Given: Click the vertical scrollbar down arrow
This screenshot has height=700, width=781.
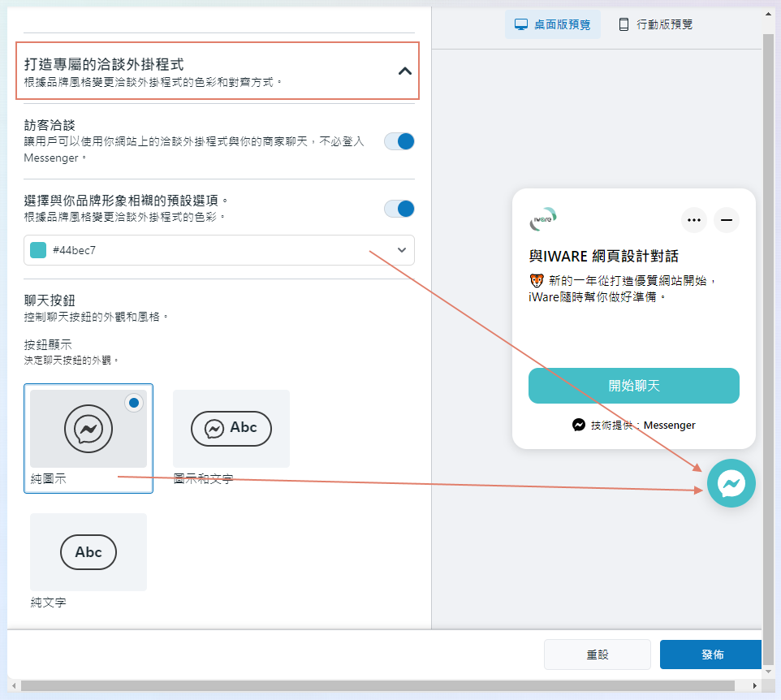Looking at the screenshot, I should pos(769,672).
